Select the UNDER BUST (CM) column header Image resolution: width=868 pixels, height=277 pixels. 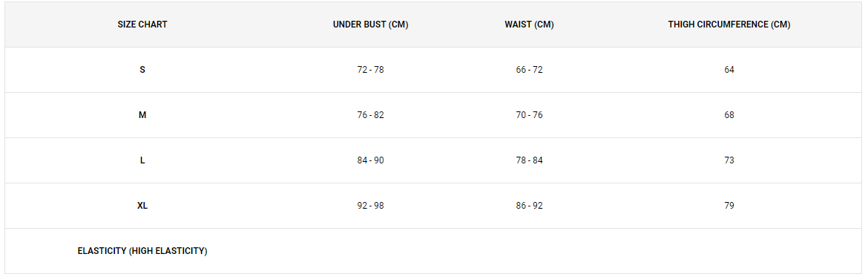tap(370, 25)
